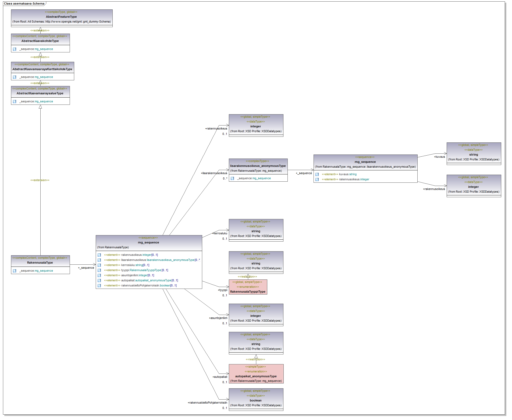
Task: Click the attribute icon beside rakennusoikeus:integer[0..1] element
Action: (x=99, y=255)
